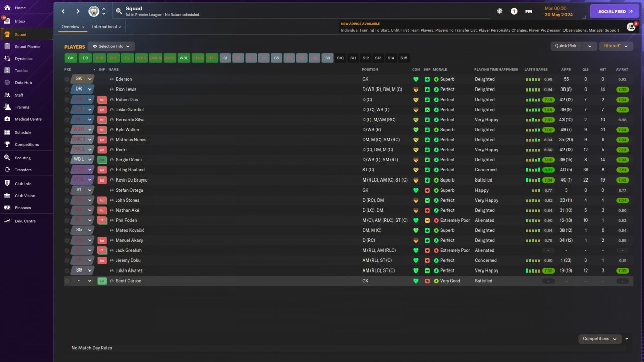
Task: Open the Data Hub icon
Action: (7, 83)
